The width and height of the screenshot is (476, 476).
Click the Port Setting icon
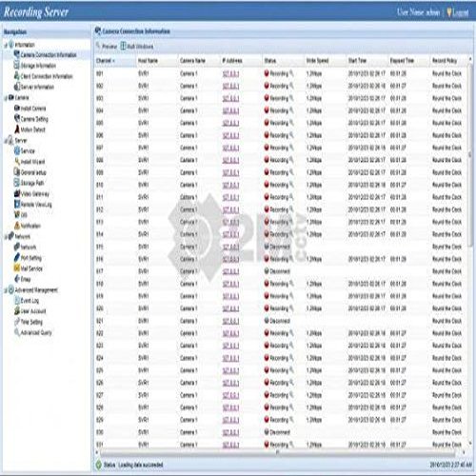17,258
